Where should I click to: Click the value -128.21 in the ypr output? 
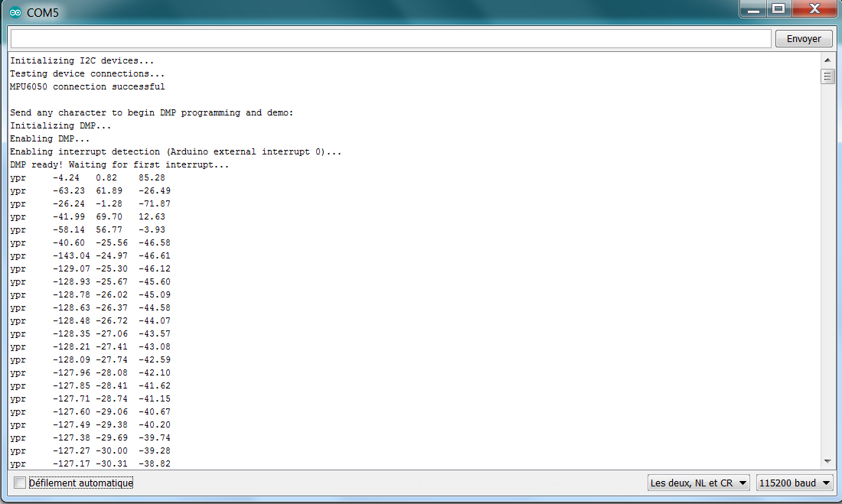point(71,346)
